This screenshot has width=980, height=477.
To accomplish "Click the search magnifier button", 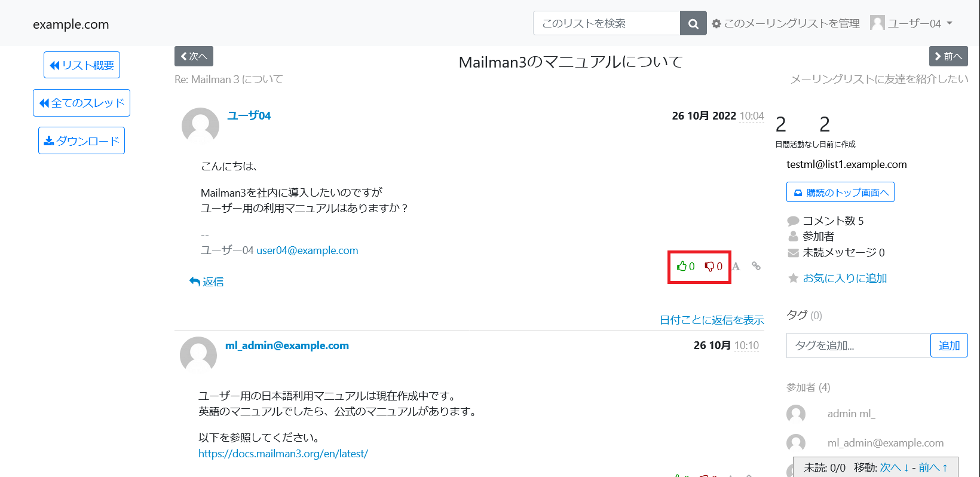I will coord(693,23).
